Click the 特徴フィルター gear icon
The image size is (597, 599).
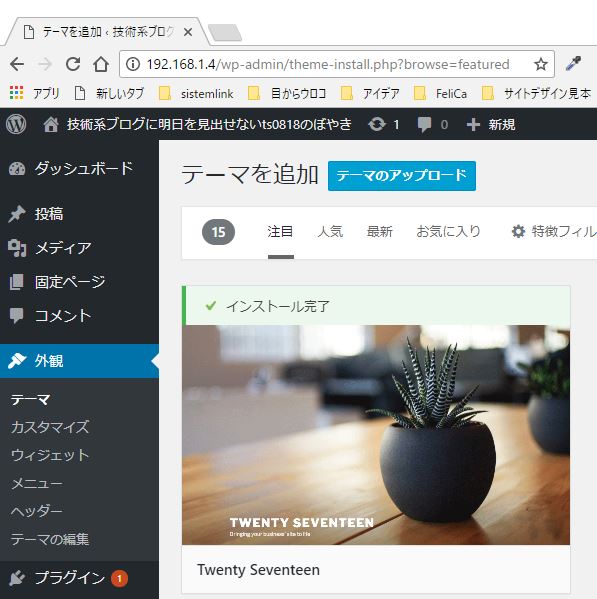pos(518,232)
